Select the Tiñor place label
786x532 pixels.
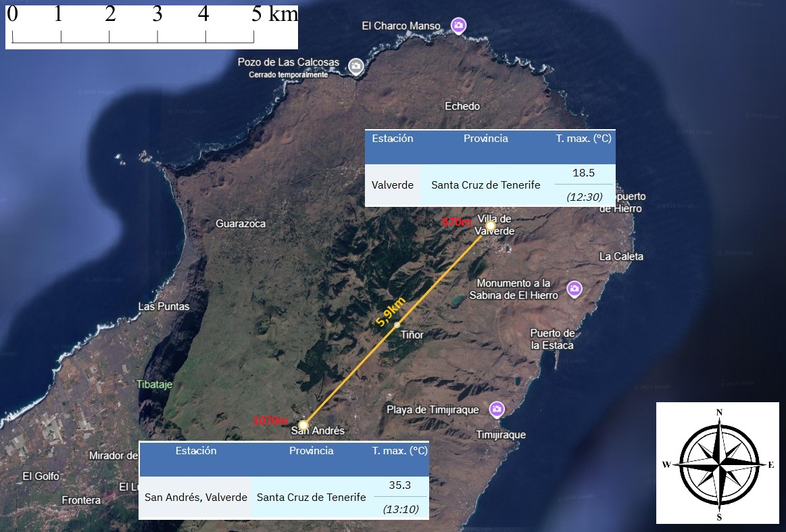pos(412,335)
